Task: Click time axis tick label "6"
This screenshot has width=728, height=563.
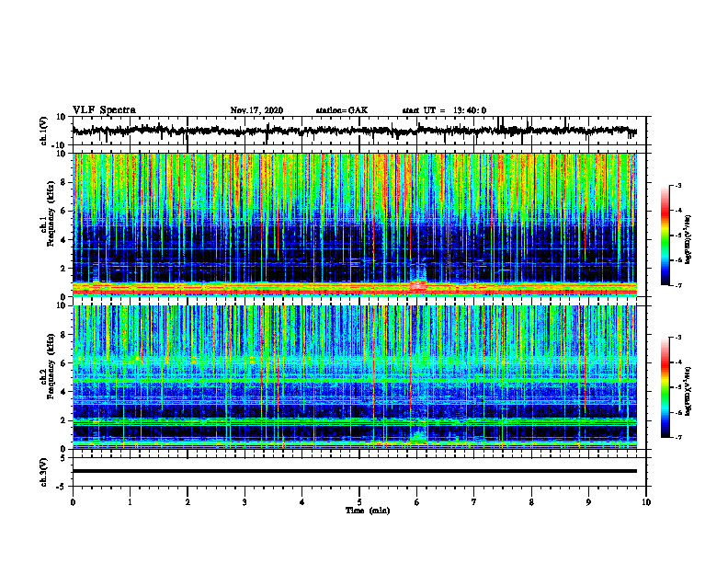Action: pyautogui.click(x=417, y=502)
